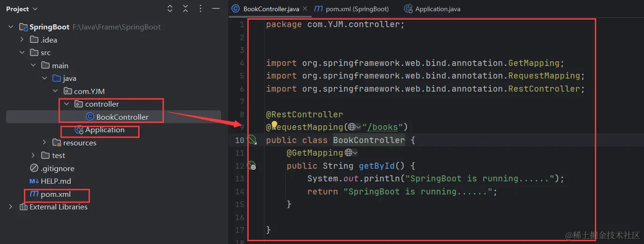Click BookController class name in editor
The height and width of the screenshot is (244, 644).
(x=369, y=140)
